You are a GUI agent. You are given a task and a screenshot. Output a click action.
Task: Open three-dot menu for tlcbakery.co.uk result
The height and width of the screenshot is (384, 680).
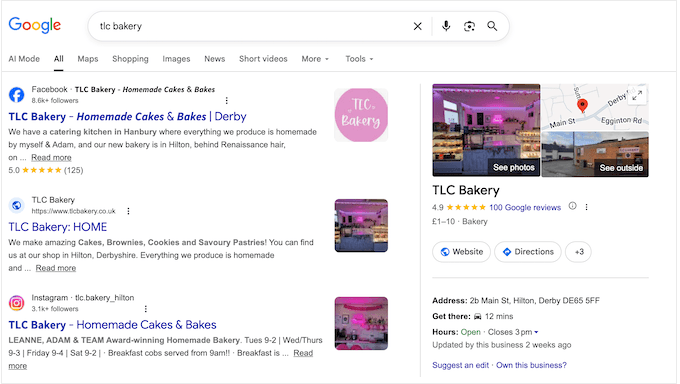coord(128,211)
